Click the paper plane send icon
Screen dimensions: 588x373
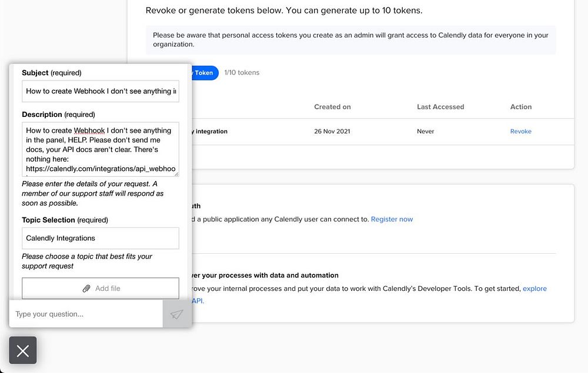[176, 314]
